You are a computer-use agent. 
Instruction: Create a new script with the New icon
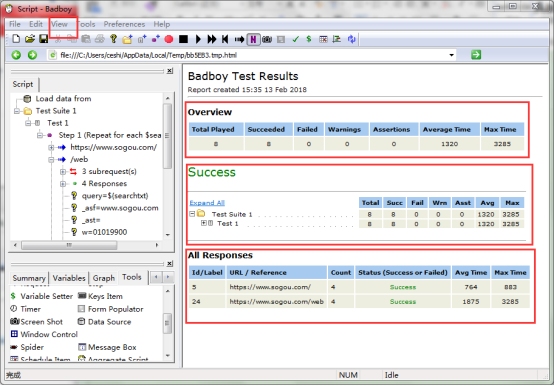pos(16,39)
